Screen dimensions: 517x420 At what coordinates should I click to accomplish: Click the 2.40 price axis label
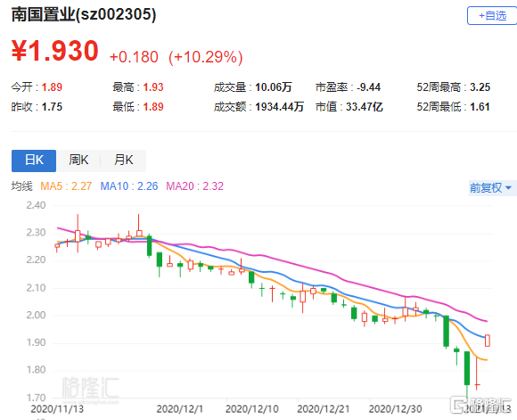(36, 206)
